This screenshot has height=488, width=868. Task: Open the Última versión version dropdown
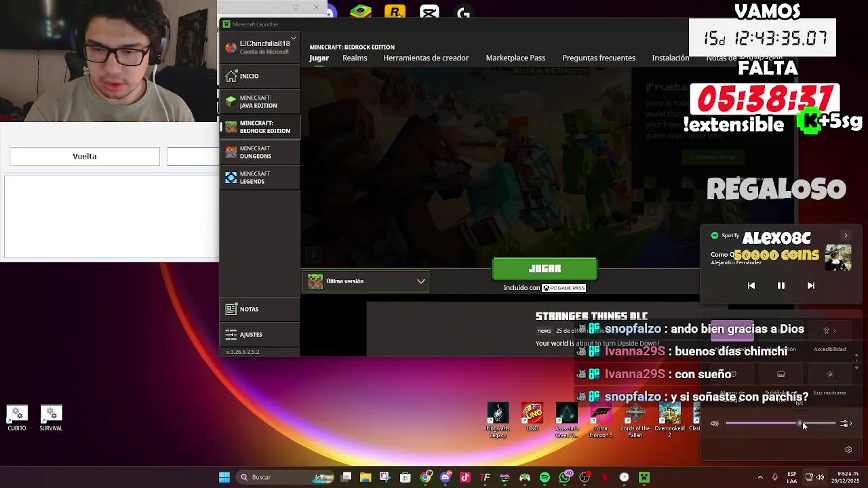coord(366,281)
